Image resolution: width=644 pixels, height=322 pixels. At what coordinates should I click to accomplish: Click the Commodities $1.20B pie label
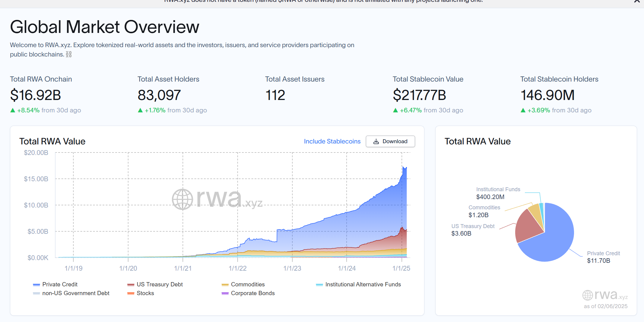click(x=484, y=211)
